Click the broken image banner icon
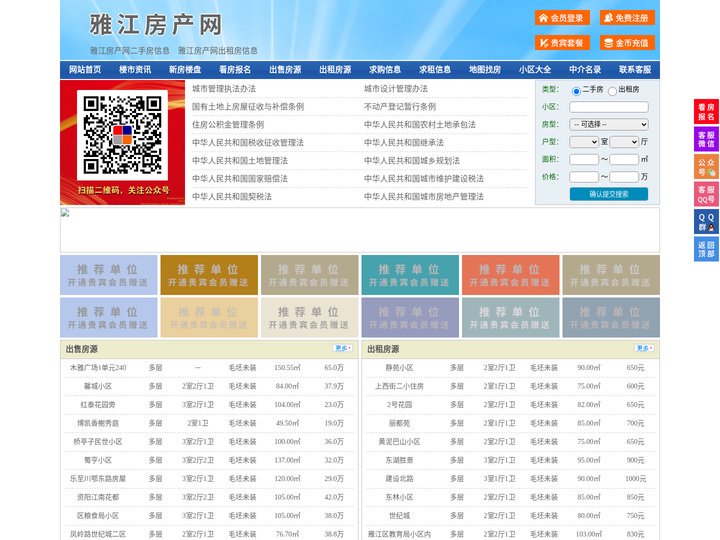Image resolution: width=720 pixels, height=540 pixels. (x=65, y=212)
